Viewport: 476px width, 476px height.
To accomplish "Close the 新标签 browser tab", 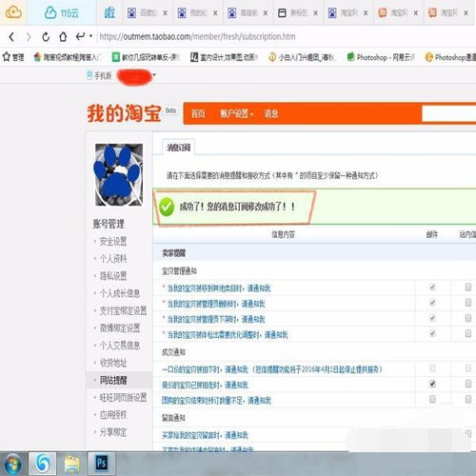I will (315, 13).
